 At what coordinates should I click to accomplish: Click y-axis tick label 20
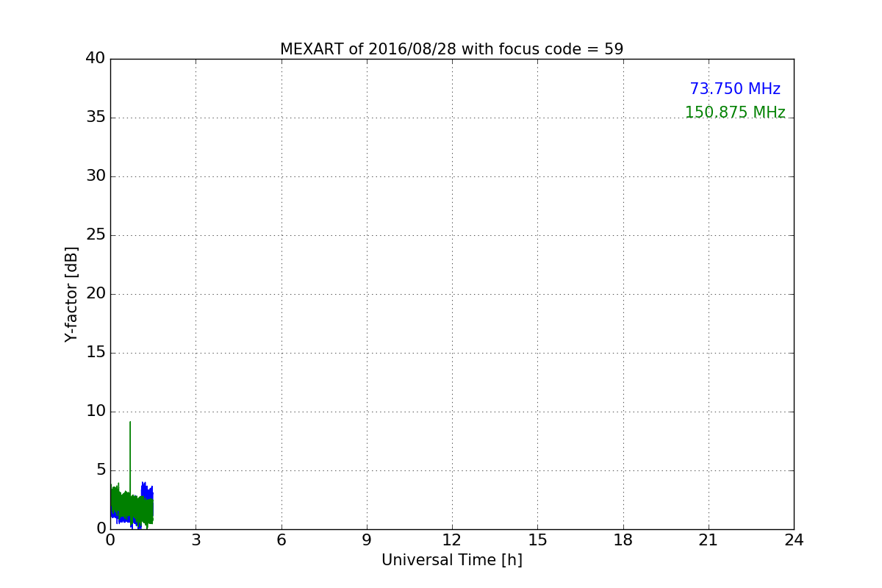(x=96, y=294)
